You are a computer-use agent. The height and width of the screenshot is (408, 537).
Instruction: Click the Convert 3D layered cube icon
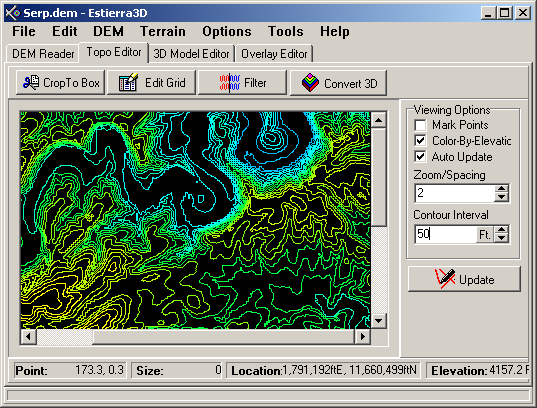tap(310, 83)
